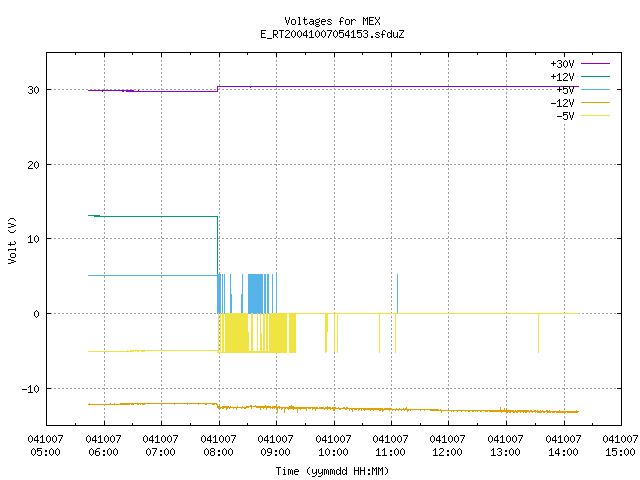640x480 pixels.
Task: Pick the green +12V legend line sample
Action: pos(595,76)
